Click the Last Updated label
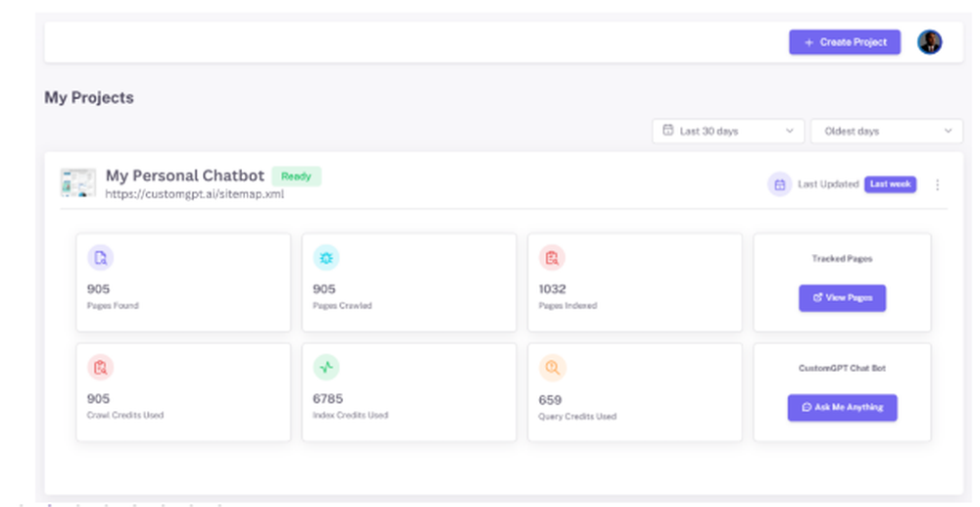The image size is (980, 507). [x=828, y=184]
